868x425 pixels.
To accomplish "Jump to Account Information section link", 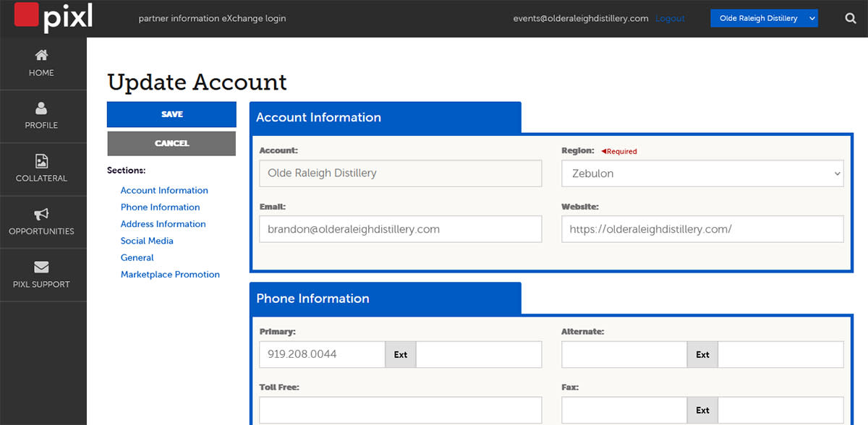I will (x=164, y=190).
